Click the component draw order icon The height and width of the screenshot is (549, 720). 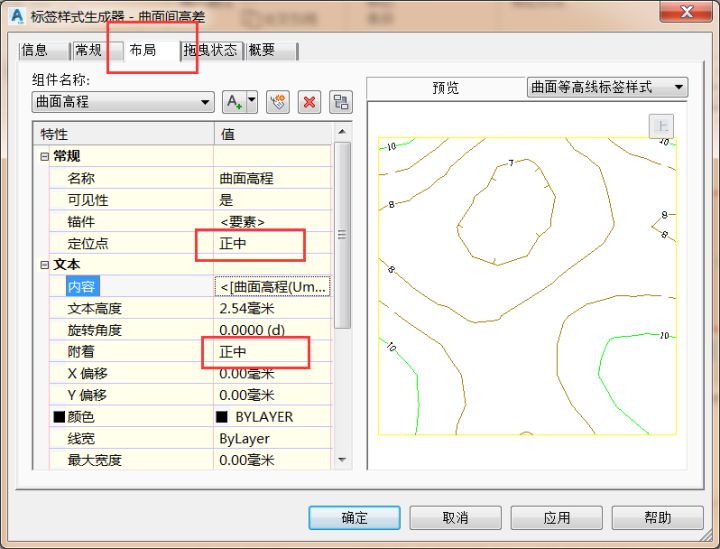point(341,101)
